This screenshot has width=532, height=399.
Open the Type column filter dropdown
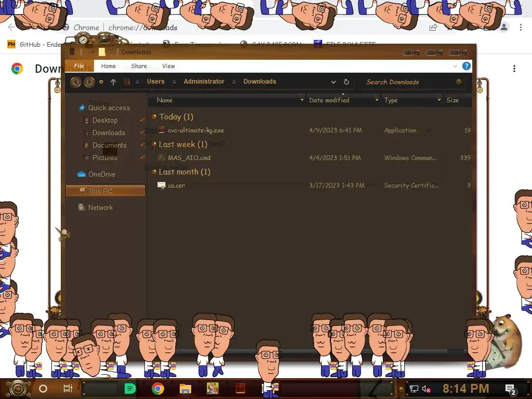[439, 100]
